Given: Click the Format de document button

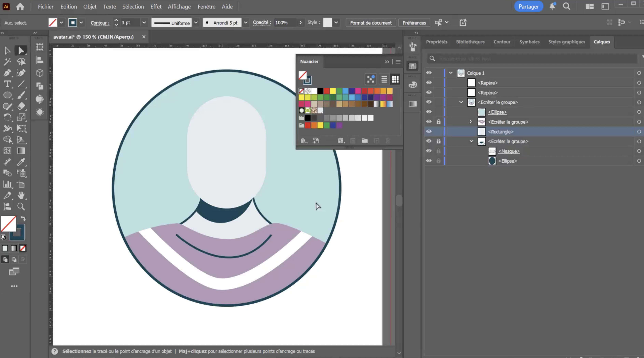Looking at the screenshot, I should (371, 23).
